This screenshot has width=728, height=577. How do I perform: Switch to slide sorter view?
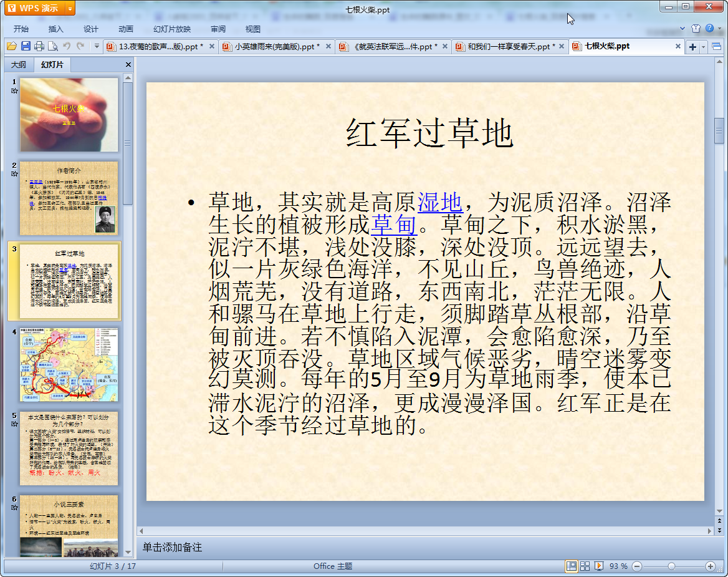[x=585, y=566]
